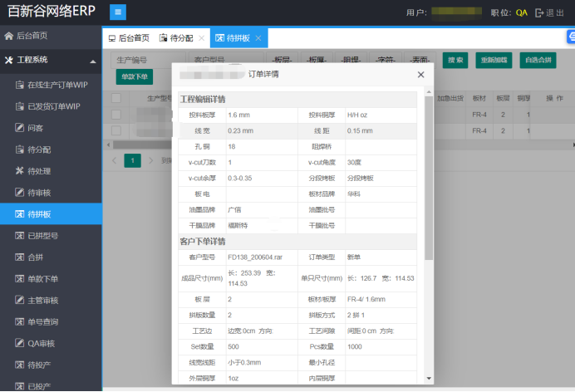Image resolution: width=575 pixels, height=392 pixels.
Task: Open QA审核 in the sidebar
Action: tap(40, 344)
